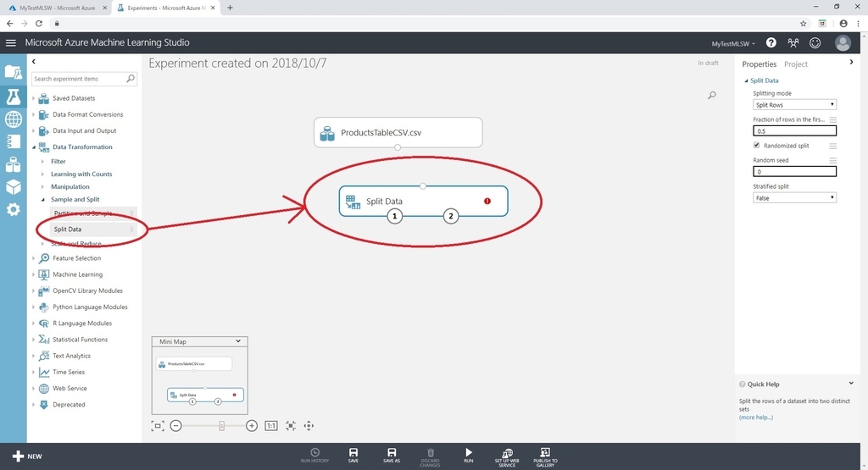
Task: Open the Stratified split dropdown
Action: point(794,197)
